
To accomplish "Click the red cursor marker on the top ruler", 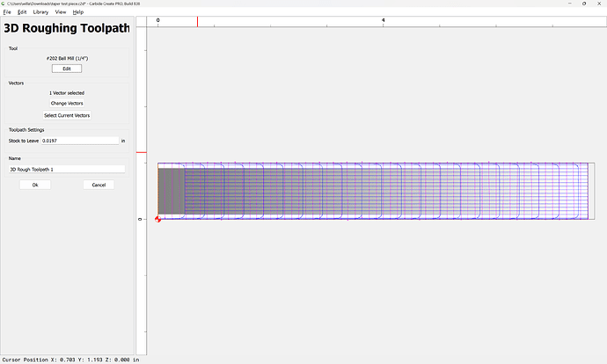I will pyautogui.click(x=197, y=20).
